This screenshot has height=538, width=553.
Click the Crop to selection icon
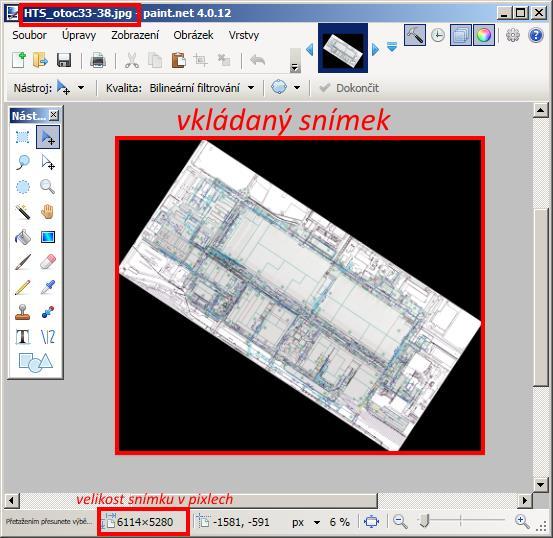(200, 60)
